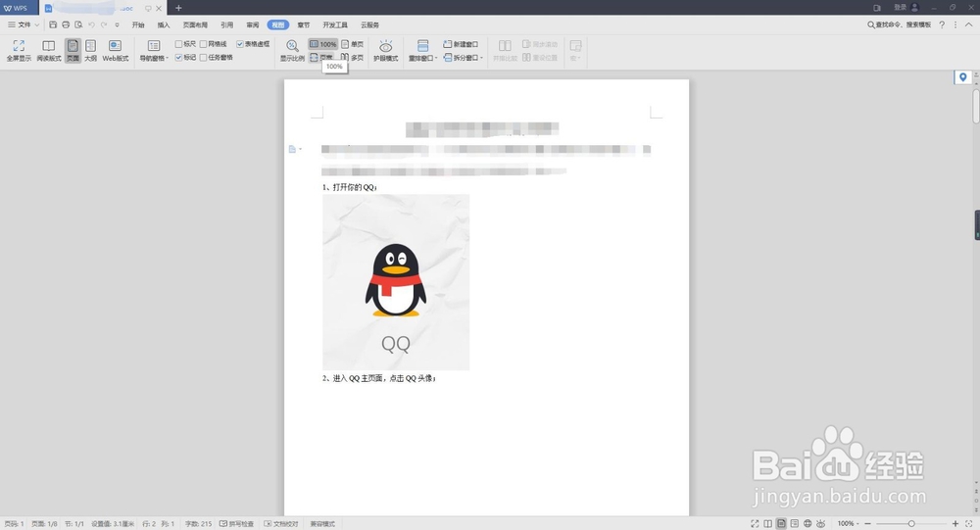Select the highlighted 视图 tab
Screen dimensions: 980x530
click(278, 25)
